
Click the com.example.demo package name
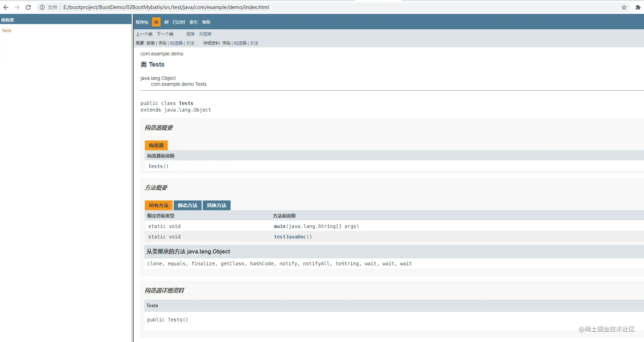[162, 54]
